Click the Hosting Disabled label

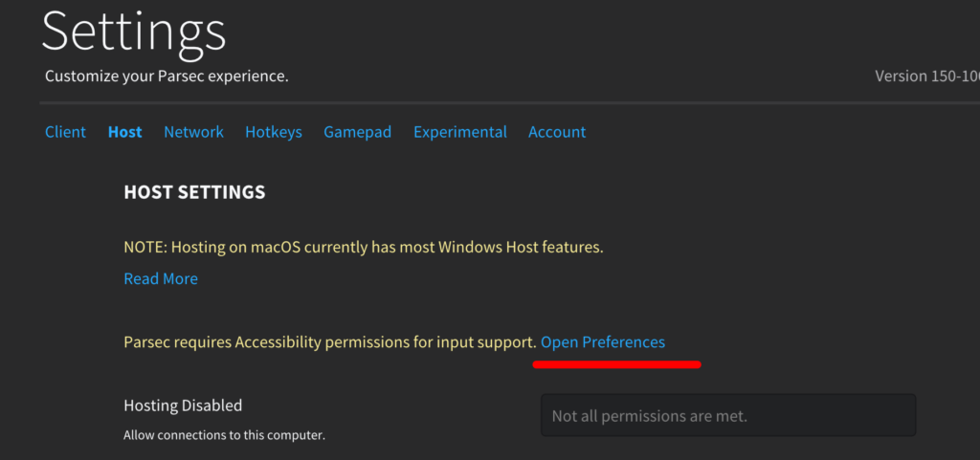pyautogui.click(x=183, y=405)
